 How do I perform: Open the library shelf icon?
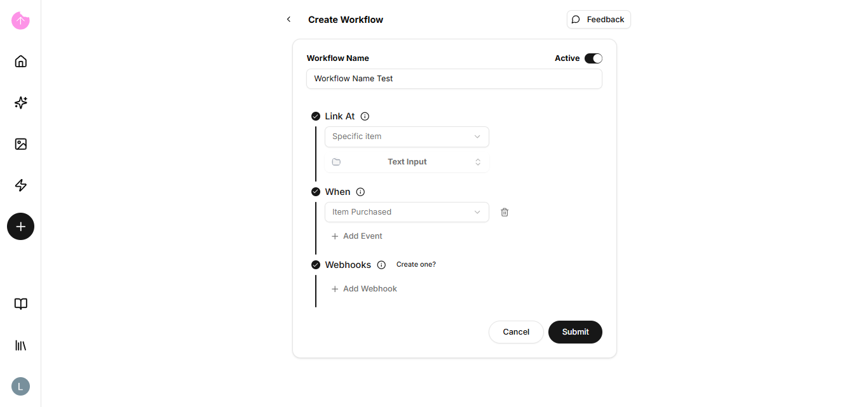[x=21, y=345]
